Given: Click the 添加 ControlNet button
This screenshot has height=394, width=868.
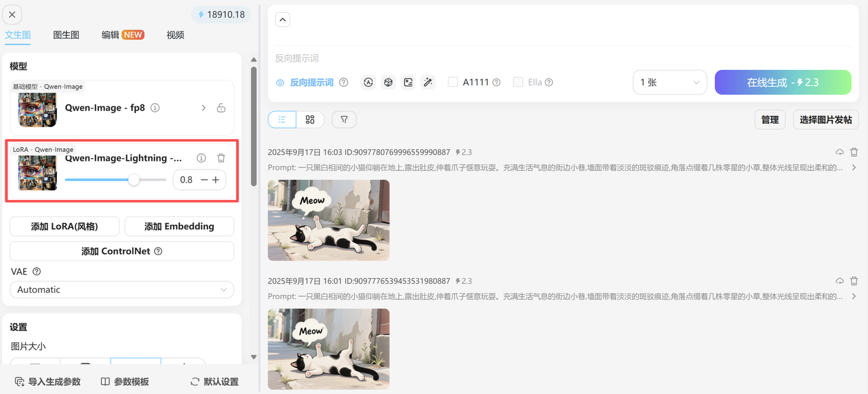Looking at the screenshot, I should pyautogui.click(x=121, y=251).
